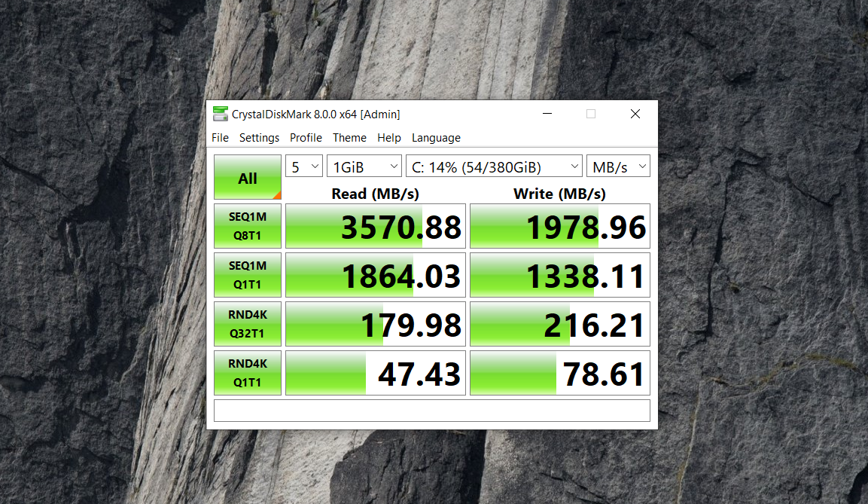Close the CrystalDiskMark window
Viewport: 868px width, 504px height.
635,114
